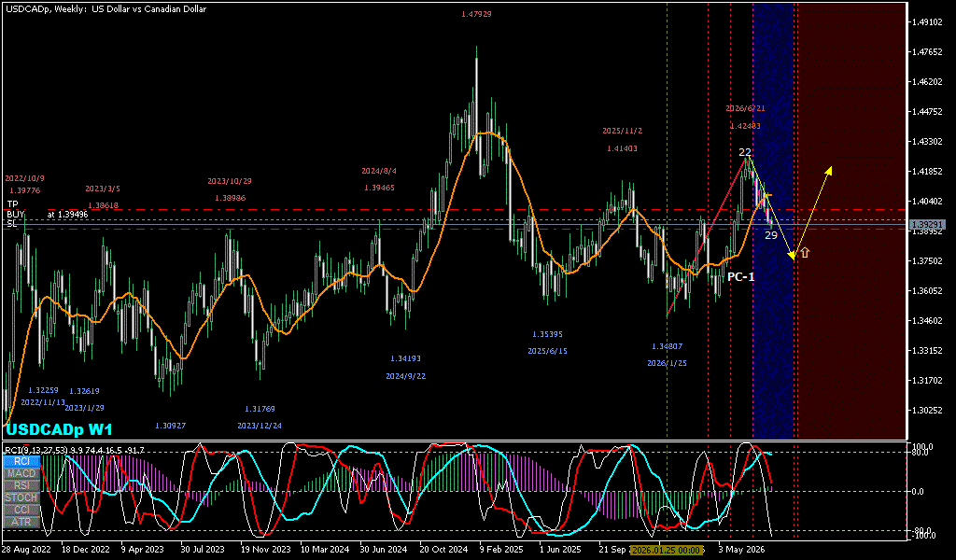Select the date label 2025/11/2
The image size is (956, 560).
point(622,131)
